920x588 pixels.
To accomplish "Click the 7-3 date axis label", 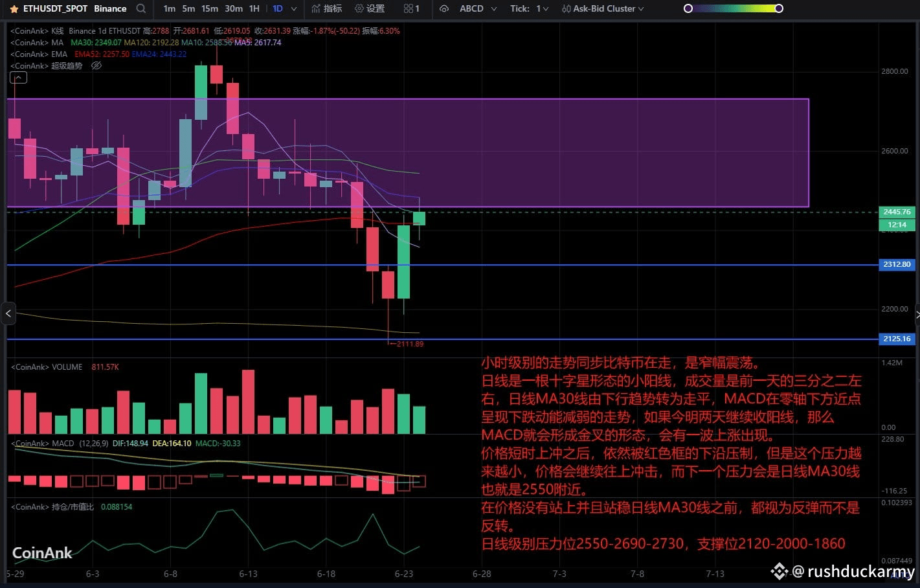I will pos(559,574).
